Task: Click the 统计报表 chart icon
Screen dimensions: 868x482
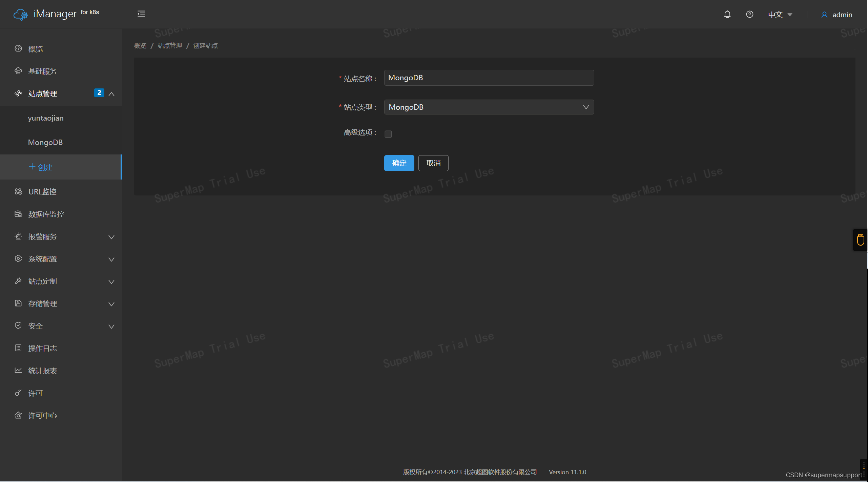Action: pyautogui.click(x=18, y=370)
